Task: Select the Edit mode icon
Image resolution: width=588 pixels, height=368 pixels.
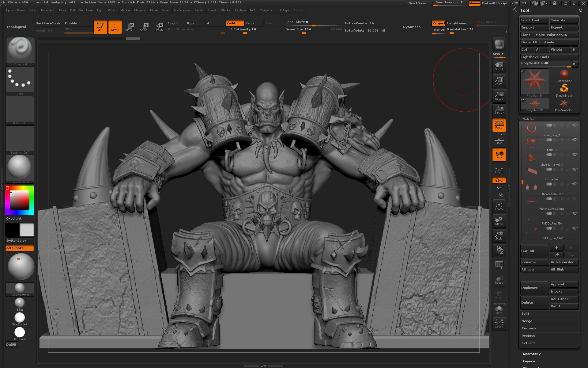Action: tap(100, 27)
